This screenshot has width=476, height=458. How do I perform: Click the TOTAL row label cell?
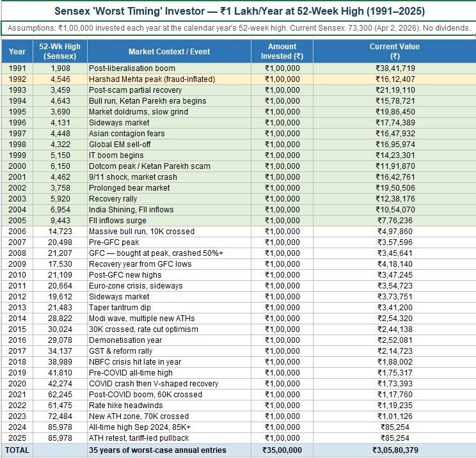(17, 450)
